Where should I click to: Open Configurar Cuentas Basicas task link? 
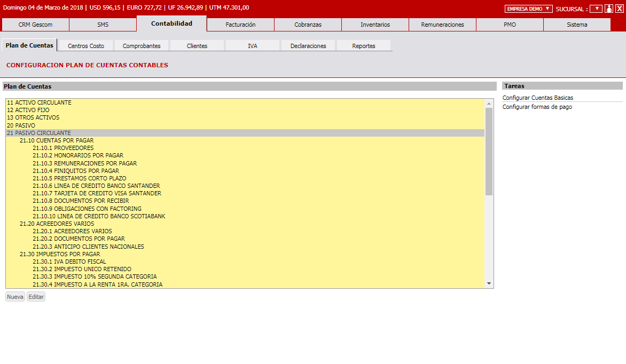click(x=538, y=98)
